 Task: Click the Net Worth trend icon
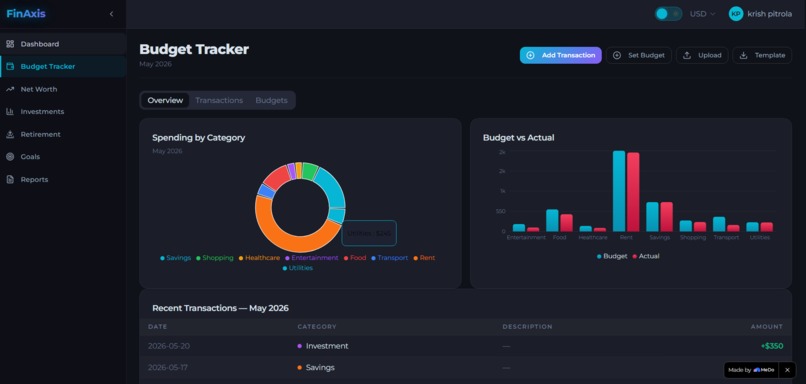(10, 89)
